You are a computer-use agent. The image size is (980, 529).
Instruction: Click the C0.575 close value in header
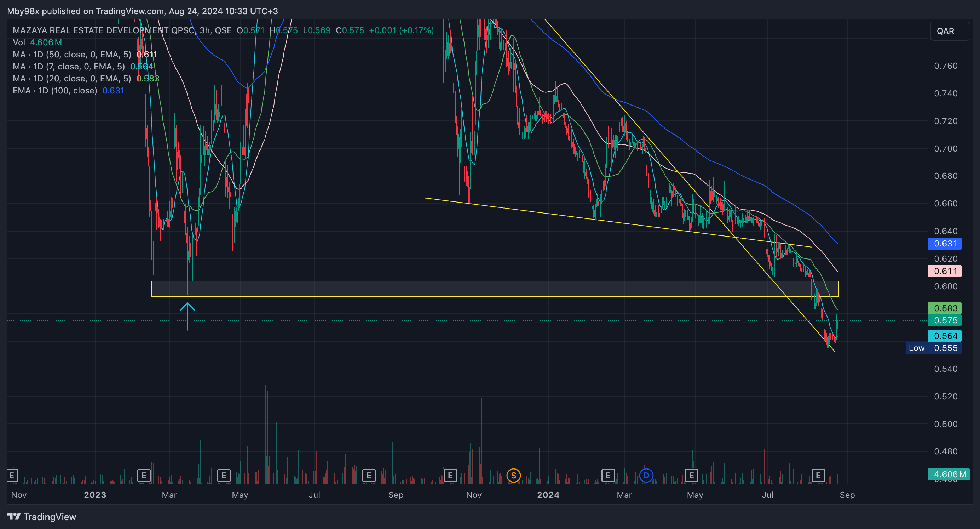point(350,30)
